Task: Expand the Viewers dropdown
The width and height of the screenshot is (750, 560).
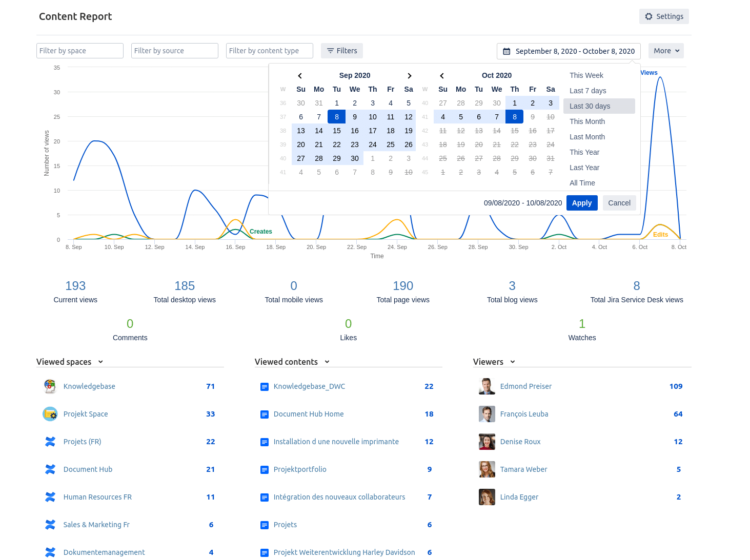Action: pos(513,362)
